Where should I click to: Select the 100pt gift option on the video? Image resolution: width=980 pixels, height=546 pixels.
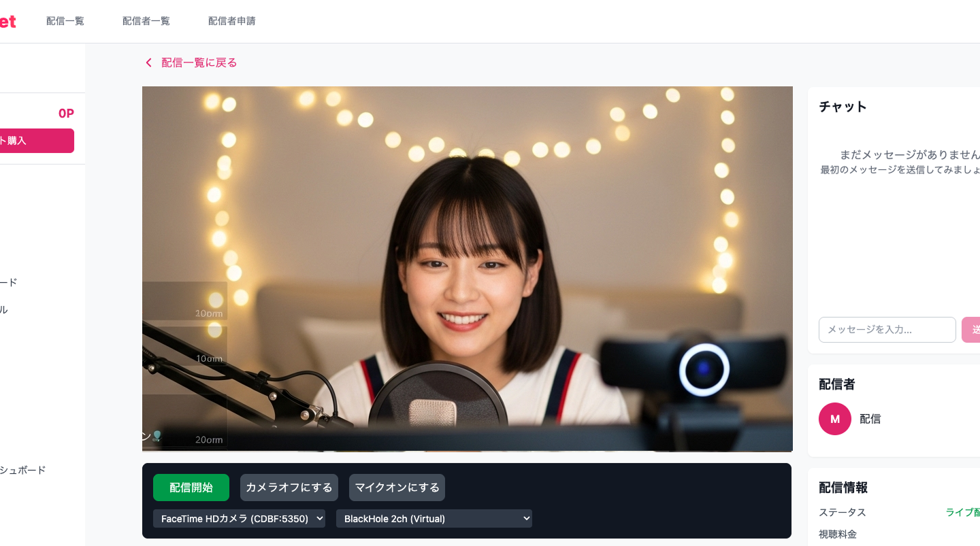(x=197, y=358)
